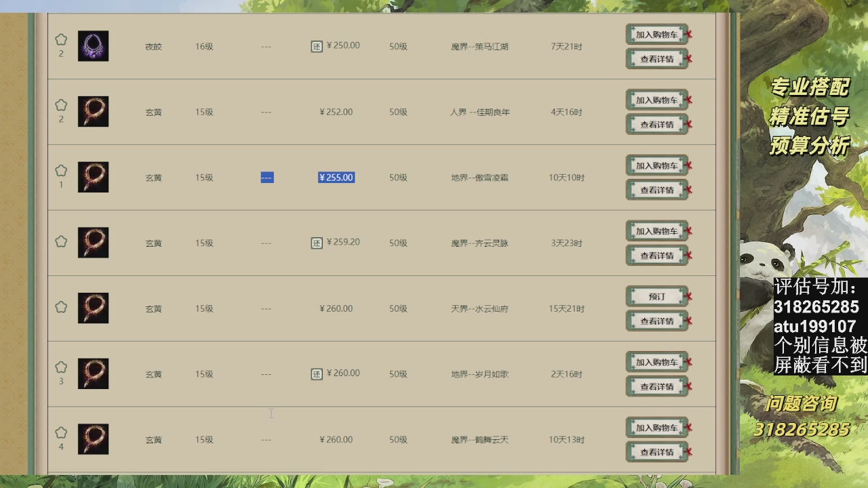This screenshot has width=868, height=488.
Task: Open details for the 魔界--齐云灵脉 listing
Action: pyautogui.click(x=656, y=256)
